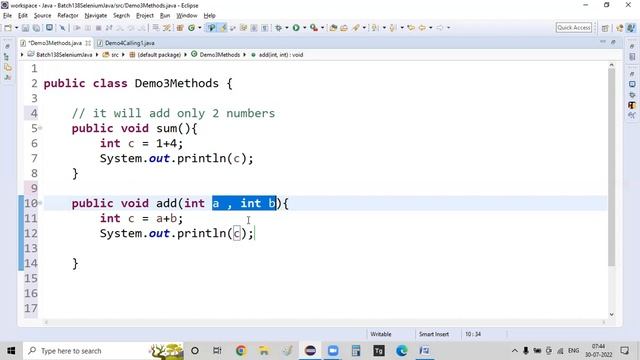
Task: Click the Run Last Tool icon
Action: [313, 28]
